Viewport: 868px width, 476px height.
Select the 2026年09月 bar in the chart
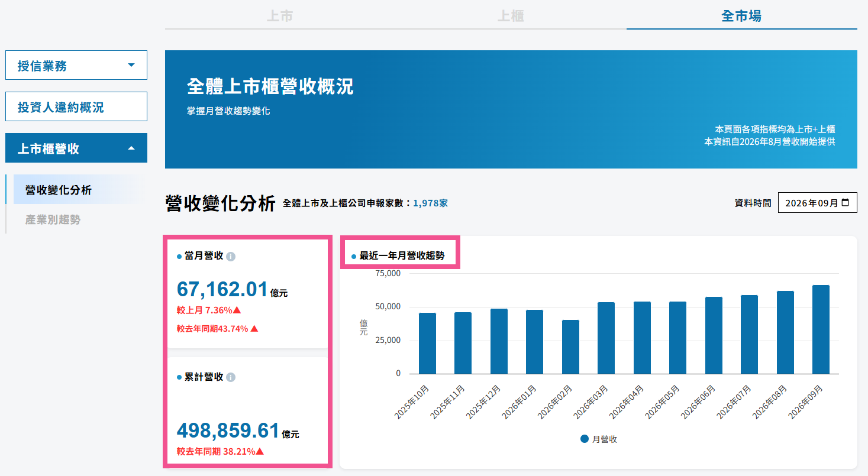pos(821,329)
